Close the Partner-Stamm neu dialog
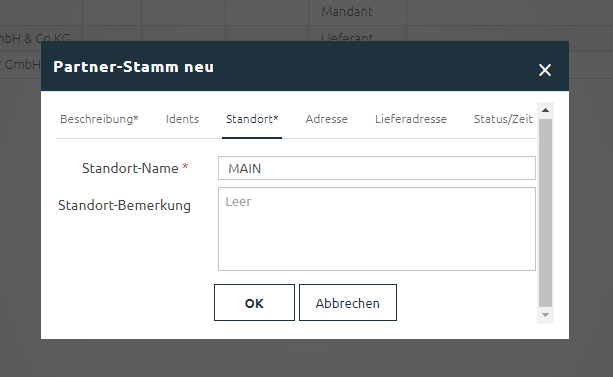613x377 pixels. [x=545, y=70]
